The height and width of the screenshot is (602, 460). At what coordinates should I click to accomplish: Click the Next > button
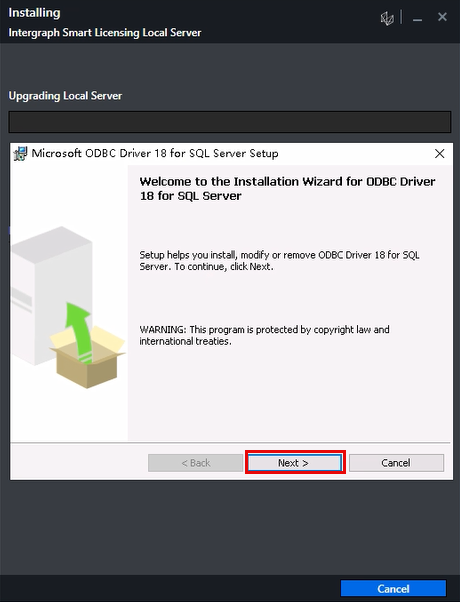(295, 463)
